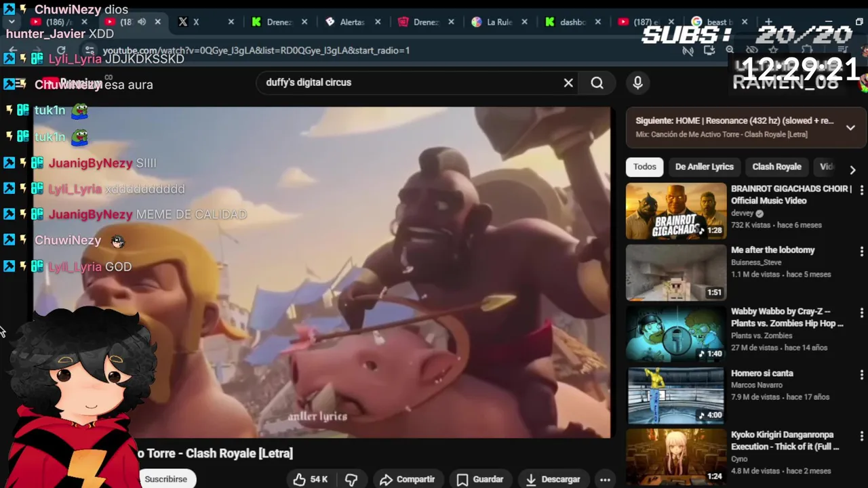The image size is (868, 488).
Task: Open options menu for BRAINROT GIGACHADS video
Action: 861,190
